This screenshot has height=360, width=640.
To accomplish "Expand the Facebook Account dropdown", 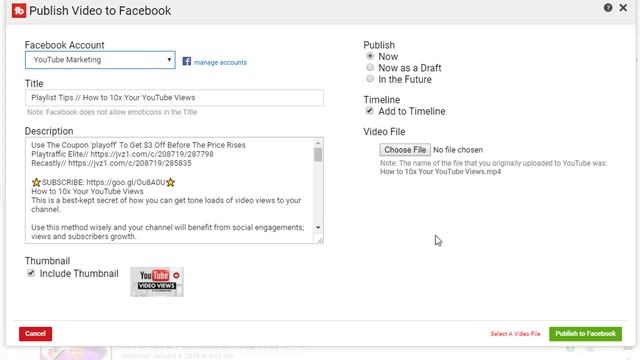I will 100,60.
